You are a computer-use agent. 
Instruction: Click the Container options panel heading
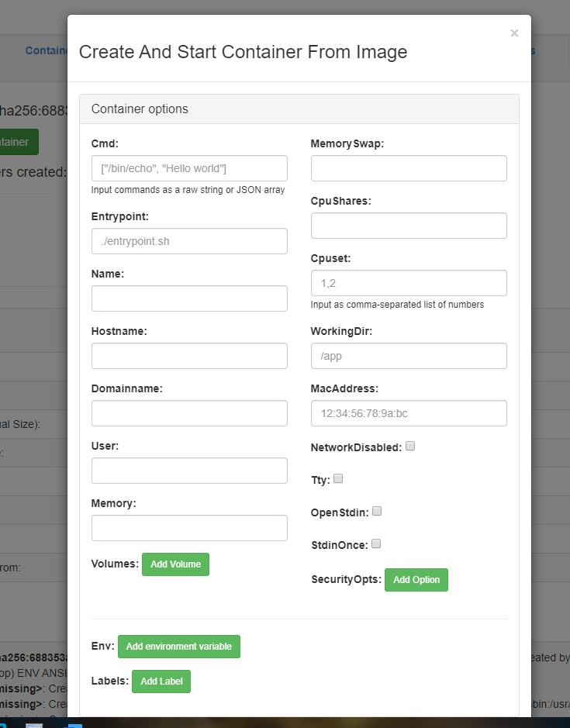299,109
